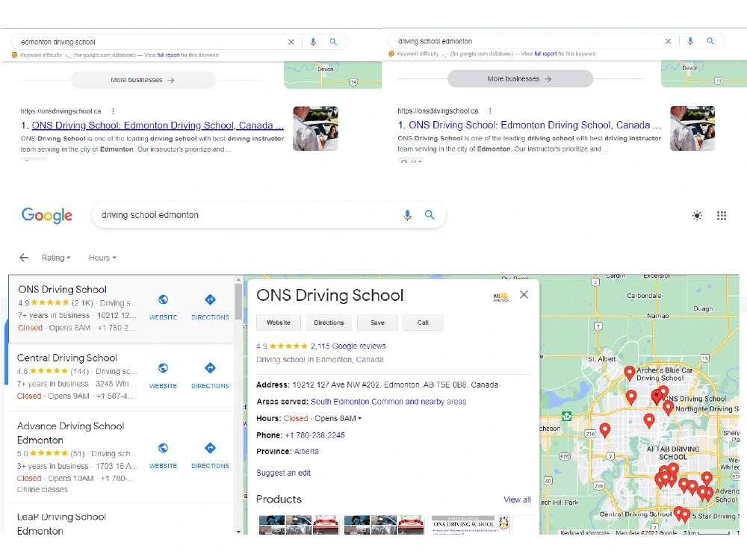Go back with the left arrow
The image size is (747, 560).
coord(24,258)
